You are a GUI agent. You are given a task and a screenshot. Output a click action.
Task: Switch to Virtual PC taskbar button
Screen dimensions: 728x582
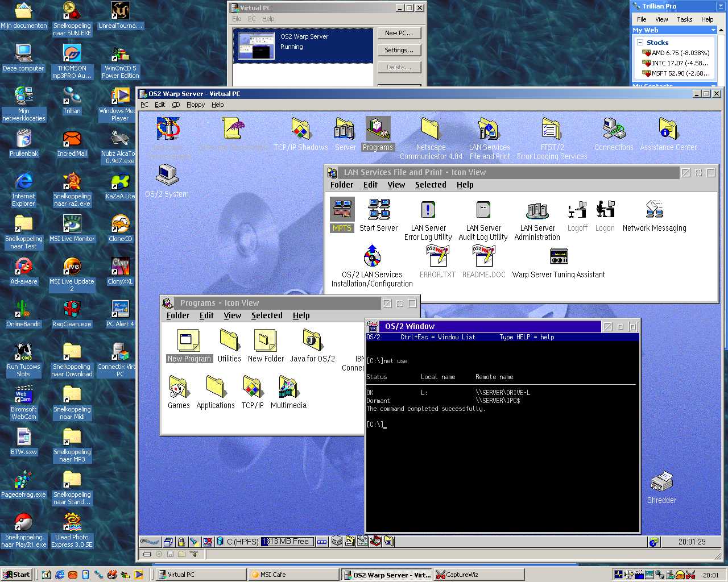(201, 575)
